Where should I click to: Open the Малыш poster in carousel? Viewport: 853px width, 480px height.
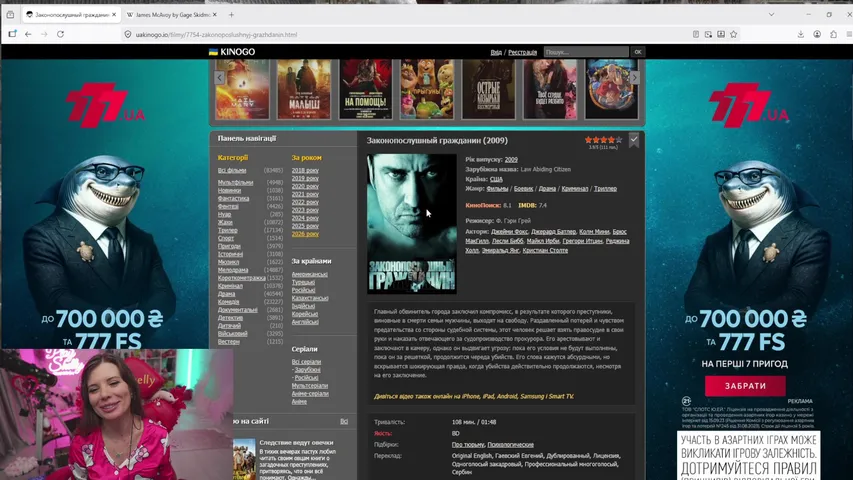point(304,89)
